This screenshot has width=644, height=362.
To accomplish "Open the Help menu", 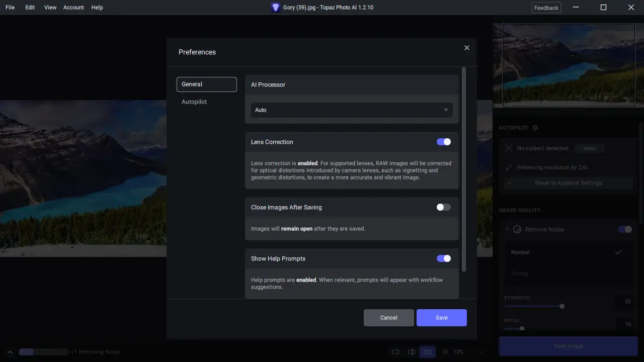I will pos(97,8).
